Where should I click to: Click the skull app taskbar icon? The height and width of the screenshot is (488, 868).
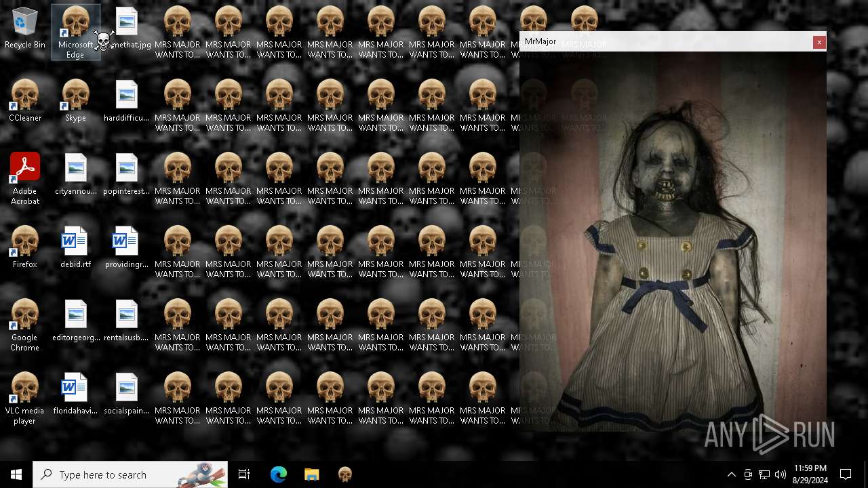tap(344, 474)
